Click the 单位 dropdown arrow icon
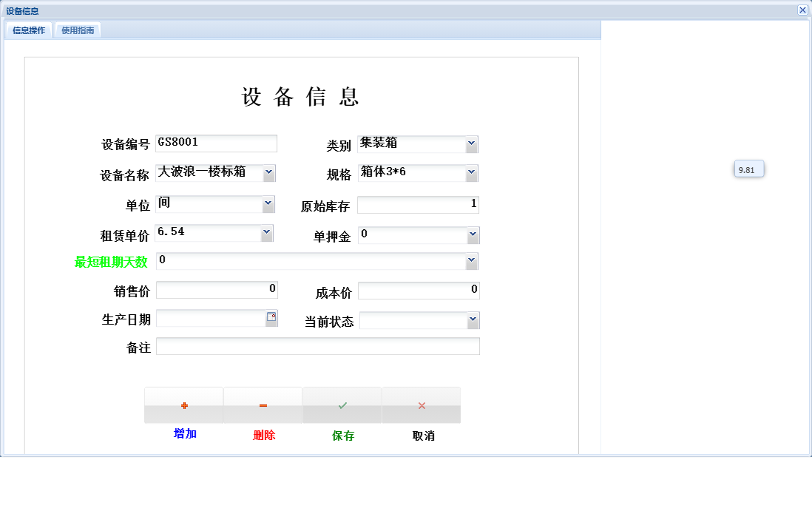The height and width of the screenshot is (508, 812). point(268,203)
